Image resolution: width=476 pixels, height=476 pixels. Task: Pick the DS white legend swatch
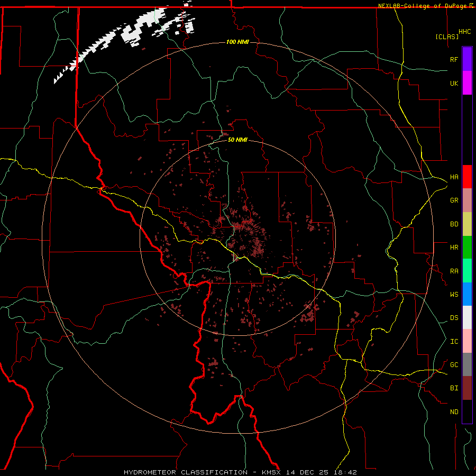pyautogui.click(x=467, y=317)
